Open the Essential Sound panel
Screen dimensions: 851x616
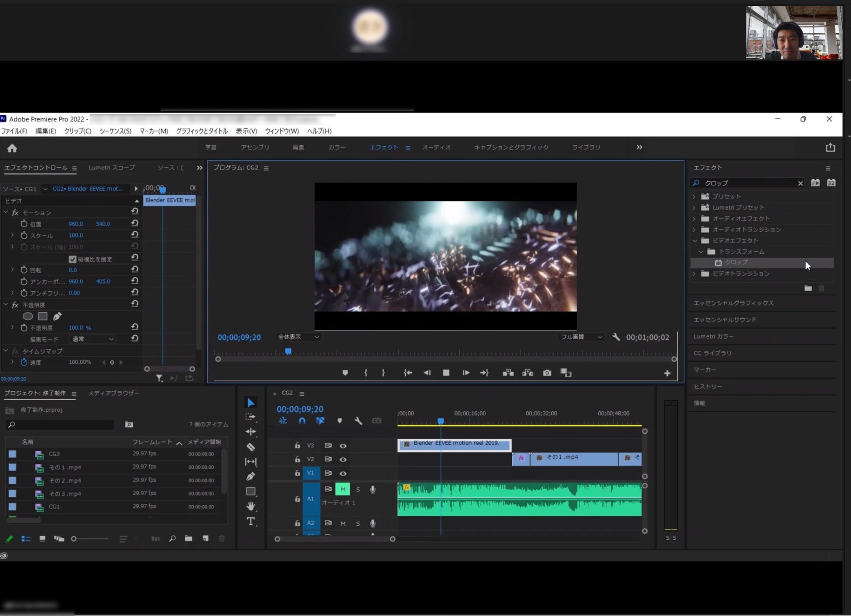point(725,320)
